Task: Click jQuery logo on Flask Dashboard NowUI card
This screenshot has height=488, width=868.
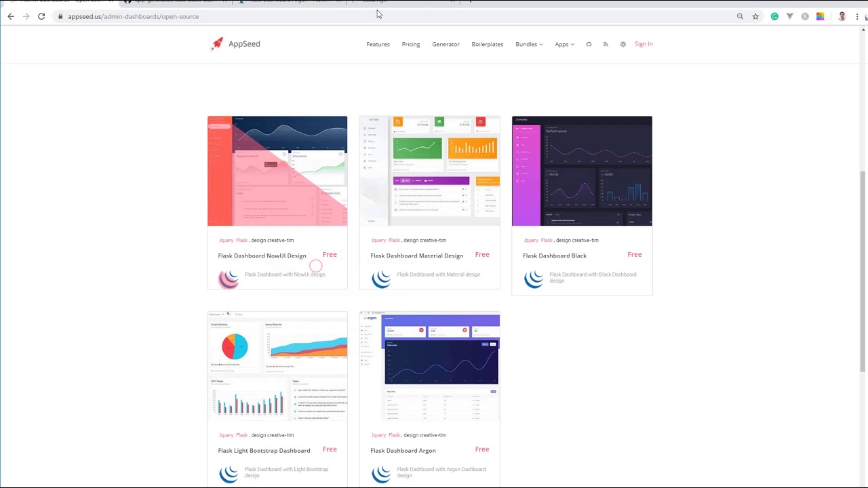Action: 229,279
